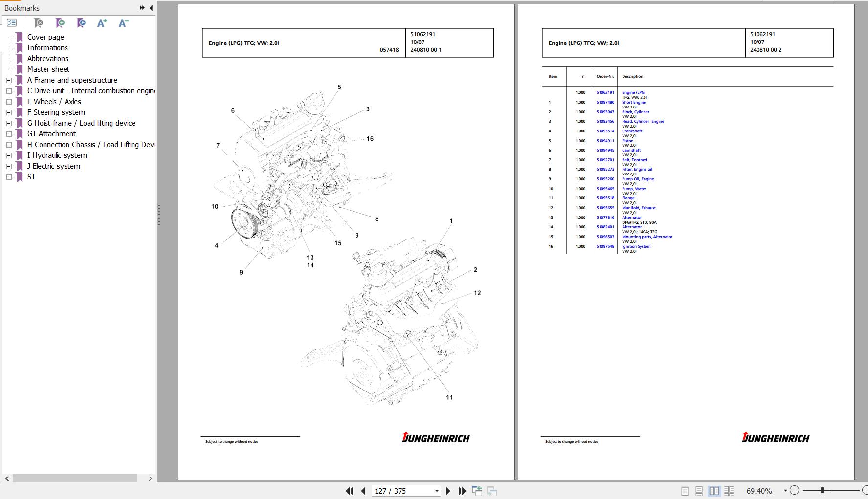Expand the E Wheels / Axles bookmark
The height and width of the screenshot is (499, 868).
pos(9,102)
